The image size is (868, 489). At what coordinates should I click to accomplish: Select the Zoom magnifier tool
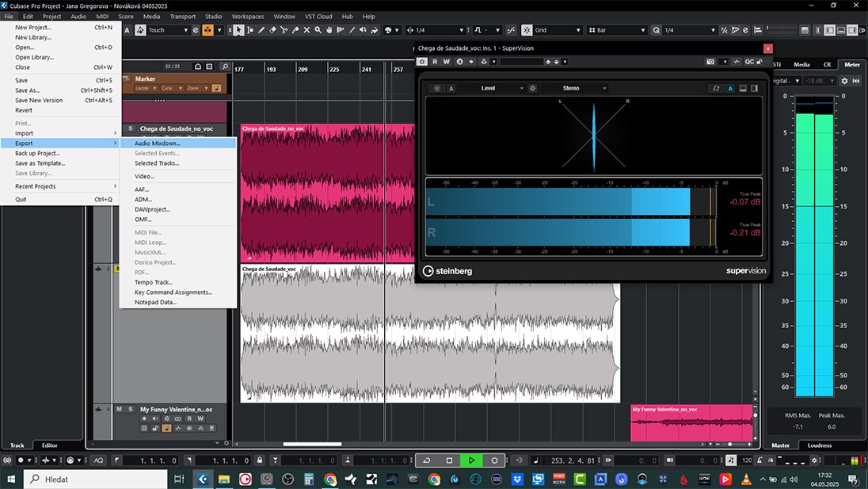click(318, 30)
